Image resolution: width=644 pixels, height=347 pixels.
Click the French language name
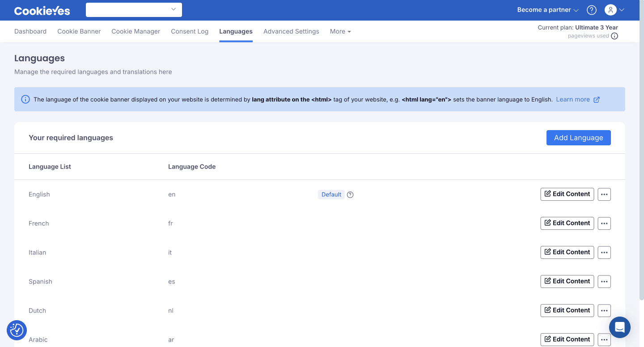(39, 224)
